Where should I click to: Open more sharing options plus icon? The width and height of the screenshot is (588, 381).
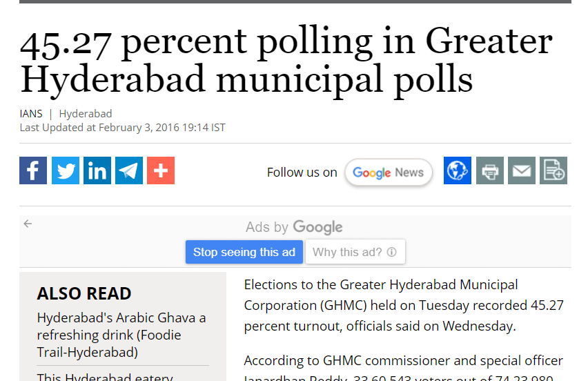pyautogui.click(x=161, y=170)
